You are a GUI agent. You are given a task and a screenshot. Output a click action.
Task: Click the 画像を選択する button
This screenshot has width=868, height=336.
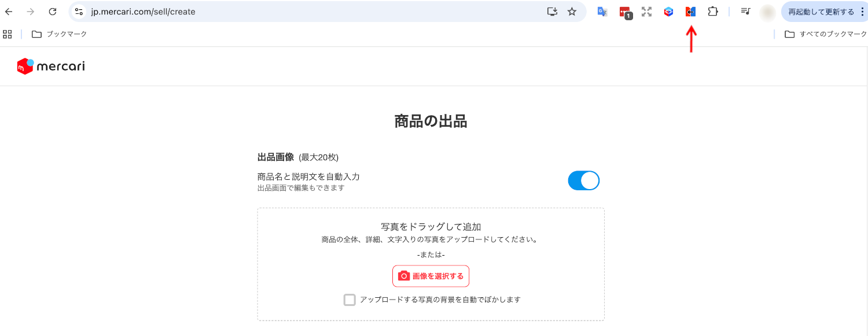pos(431,276)
